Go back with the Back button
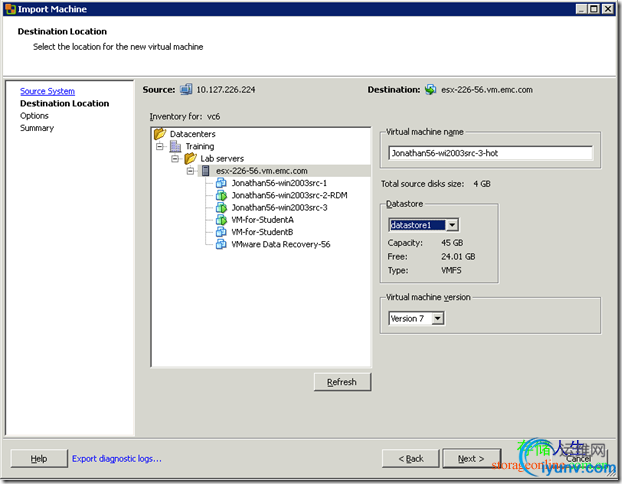This screenshot has width=622, height=484. [x=411, y=459]
